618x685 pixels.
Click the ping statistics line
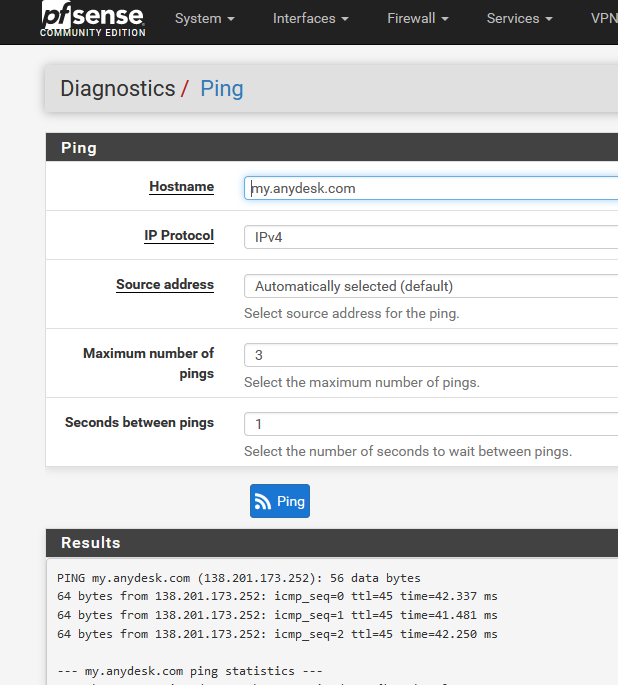(190, 671)
